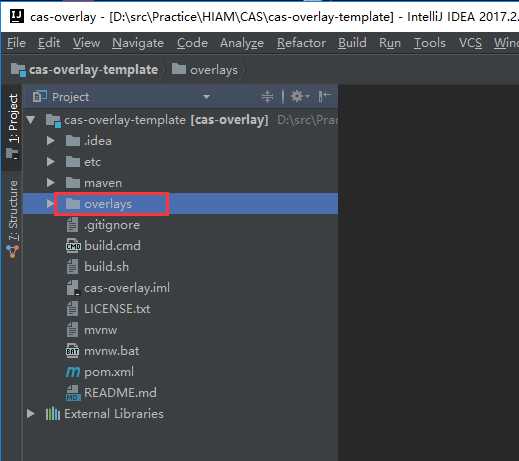The height and width of the screenshot is (461, 519).
Task: Select the cas-overlay.iml file name
Action: (x=127, y=288)
